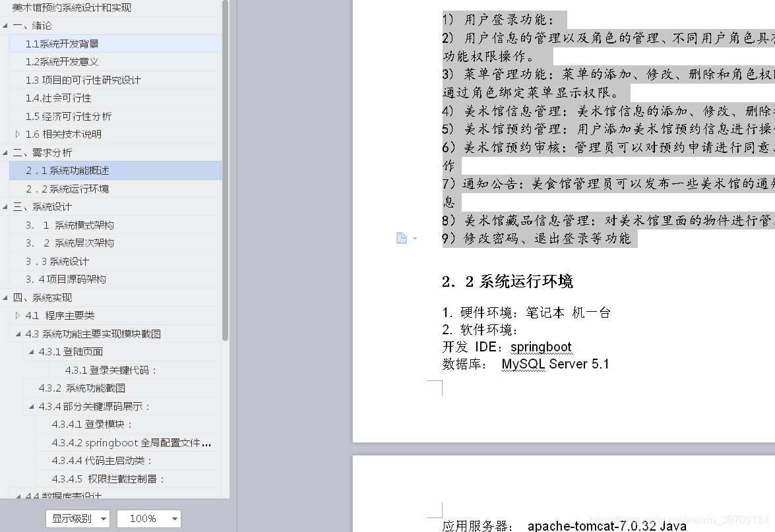Viewport: 775px width, 532px height.
Task: Go to heading 1.5 经济可行性分析
Action: pyautogui.click(x=115, y=116)
